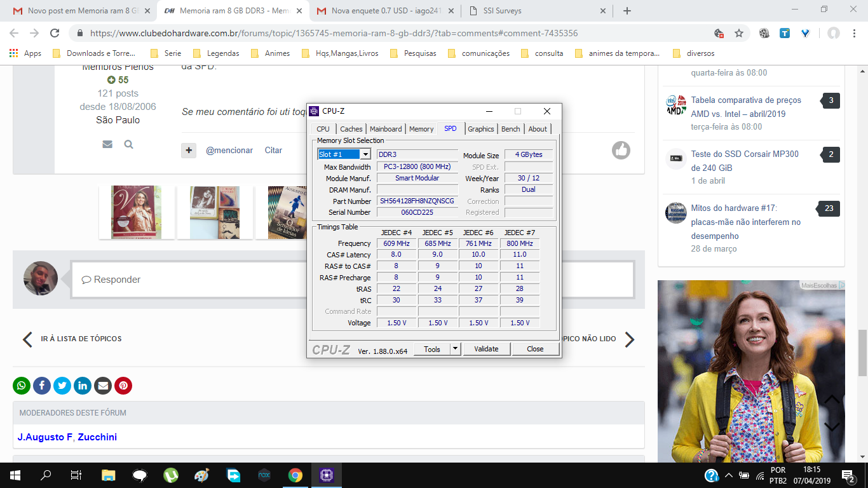Open the Memory tab in CPU-Z
The image size is (868, 488).
tap(421, 129)
